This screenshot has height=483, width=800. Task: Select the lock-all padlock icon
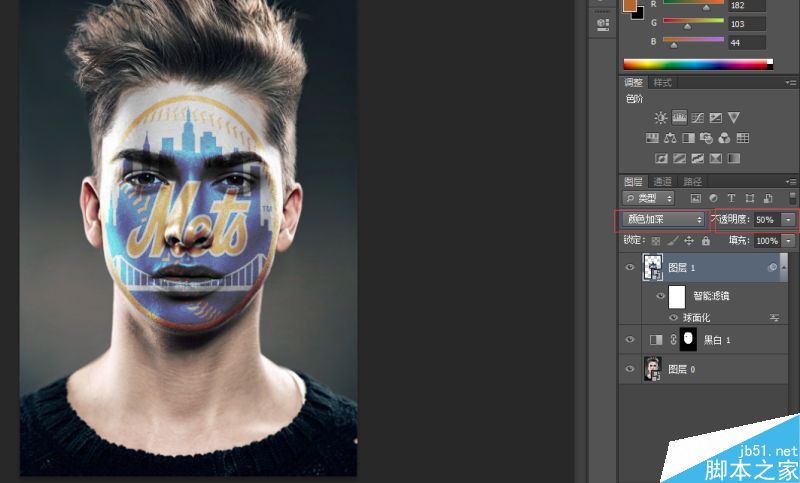[x=706, y=241]
